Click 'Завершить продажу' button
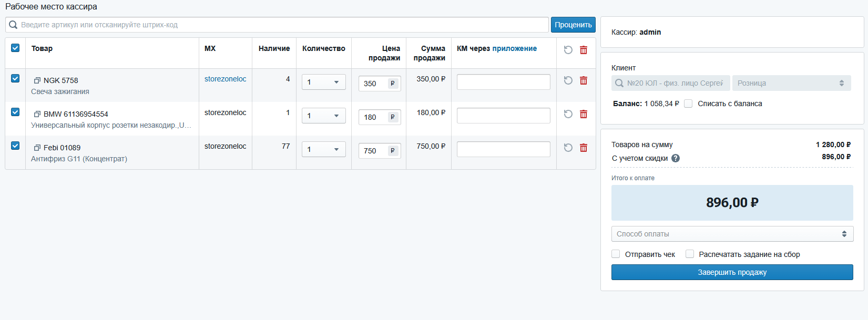 tap(732, 272)
